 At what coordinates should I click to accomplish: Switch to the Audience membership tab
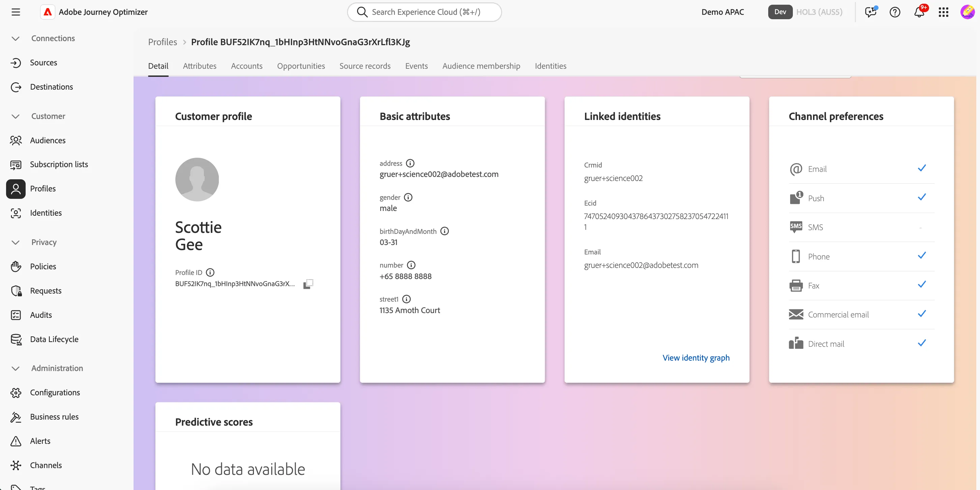481,66
